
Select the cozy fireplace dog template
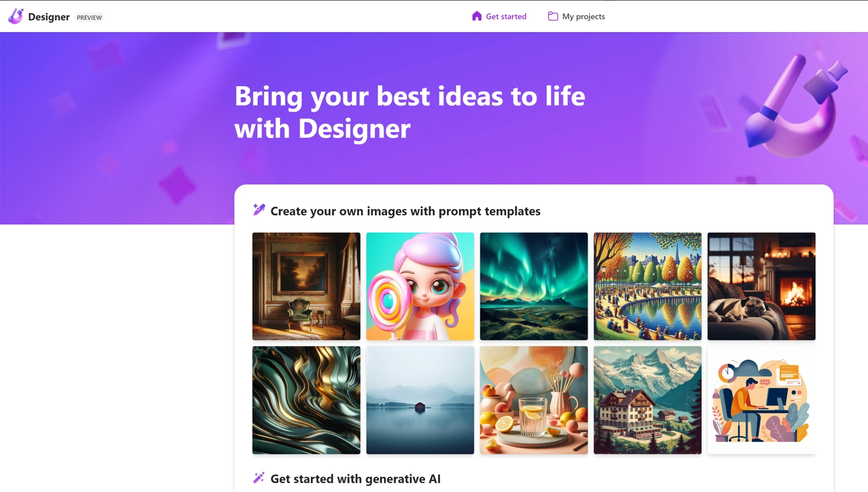[x=761, y=286]
